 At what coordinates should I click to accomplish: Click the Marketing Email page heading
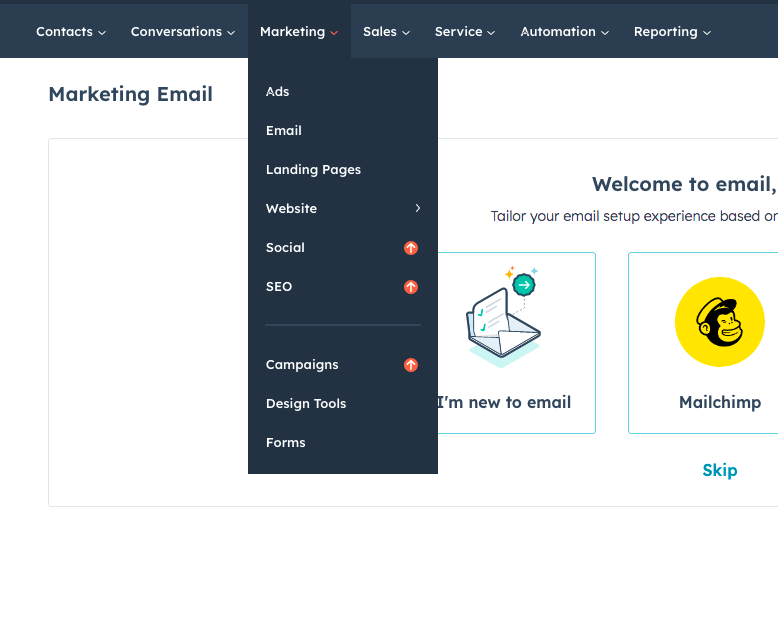[x=130, y=94]
